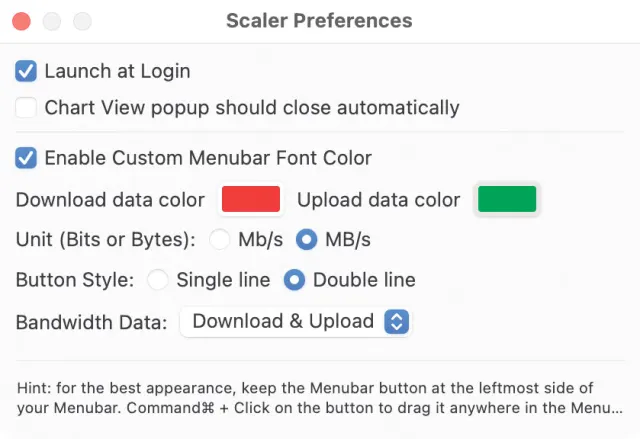Select Single line button style
Viewport: 640px width, 439px height.
tap(158, 280)
